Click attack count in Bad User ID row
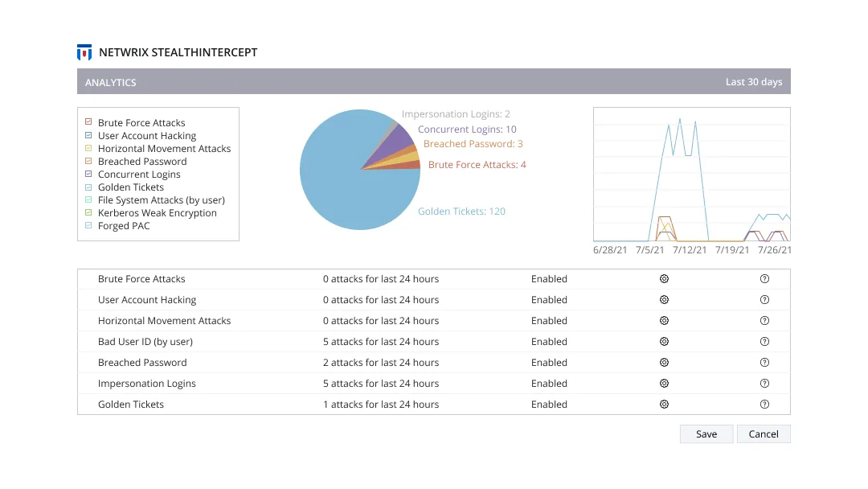 (x=381, y=342)
